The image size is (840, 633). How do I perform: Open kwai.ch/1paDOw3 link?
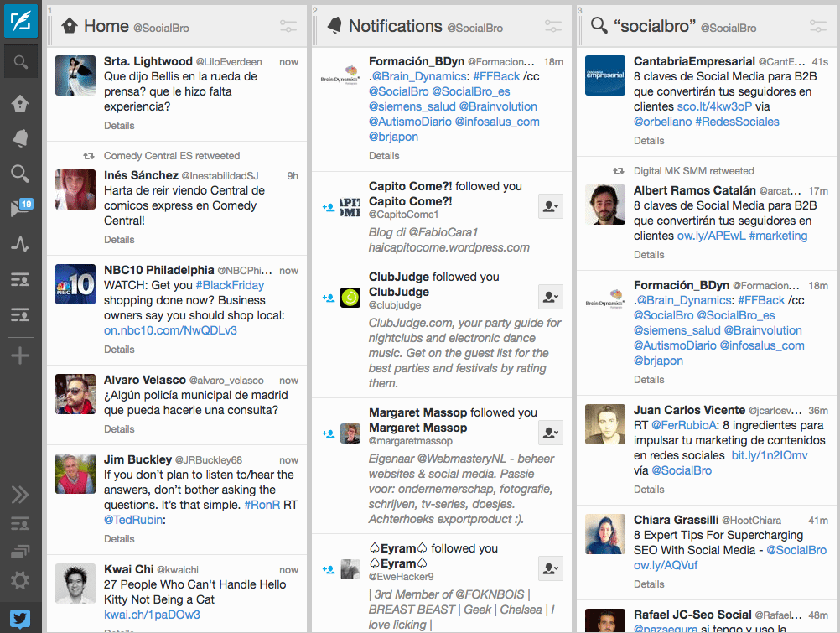(152, 615)
